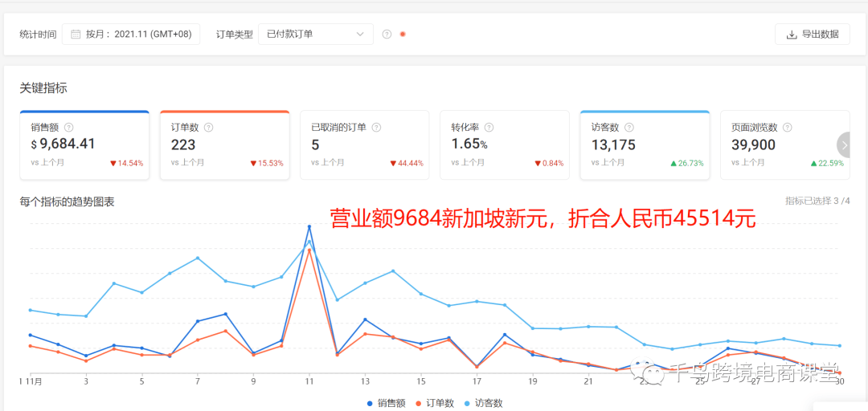Screen dimensions: 868x411
Task: Toggle 销售额 series in chart legend
Action: click(x=387, y=403)
